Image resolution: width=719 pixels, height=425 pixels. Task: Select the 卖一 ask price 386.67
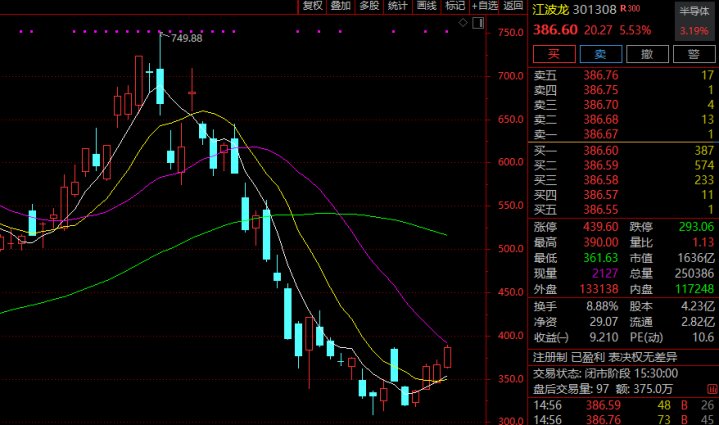(x=601, y=134)
